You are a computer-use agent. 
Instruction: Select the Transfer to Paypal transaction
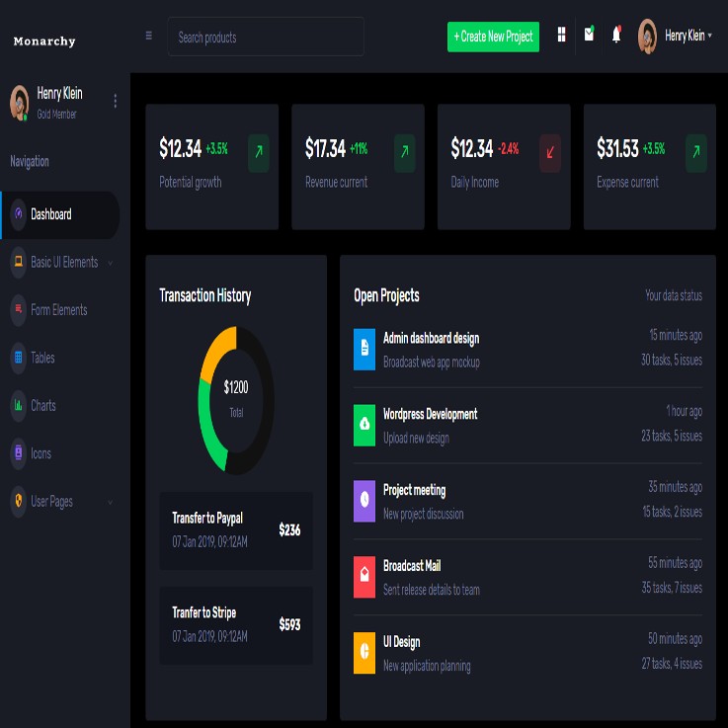236,530
